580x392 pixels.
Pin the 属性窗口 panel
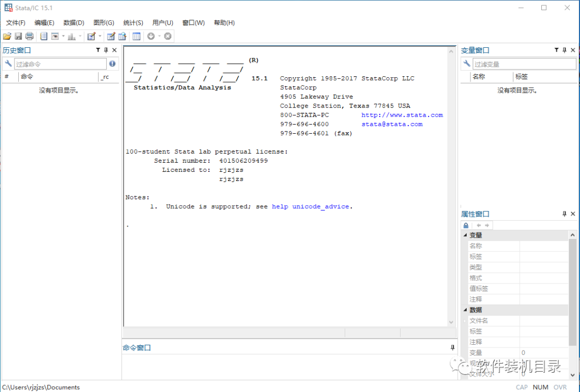pyautogui.click(x=564, y=214)
